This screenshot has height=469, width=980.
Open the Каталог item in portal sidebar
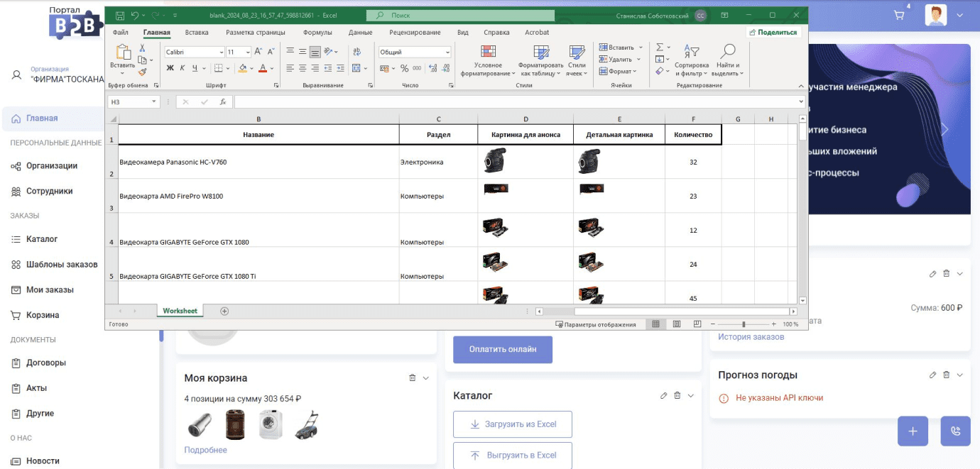tap(42, 239)
